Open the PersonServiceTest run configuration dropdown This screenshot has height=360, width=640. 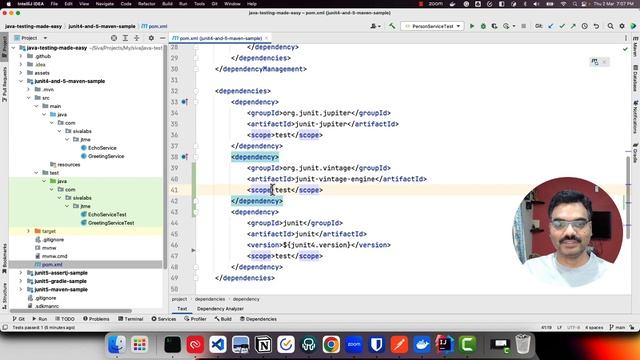pyautogui.click(x=432, y=26)
